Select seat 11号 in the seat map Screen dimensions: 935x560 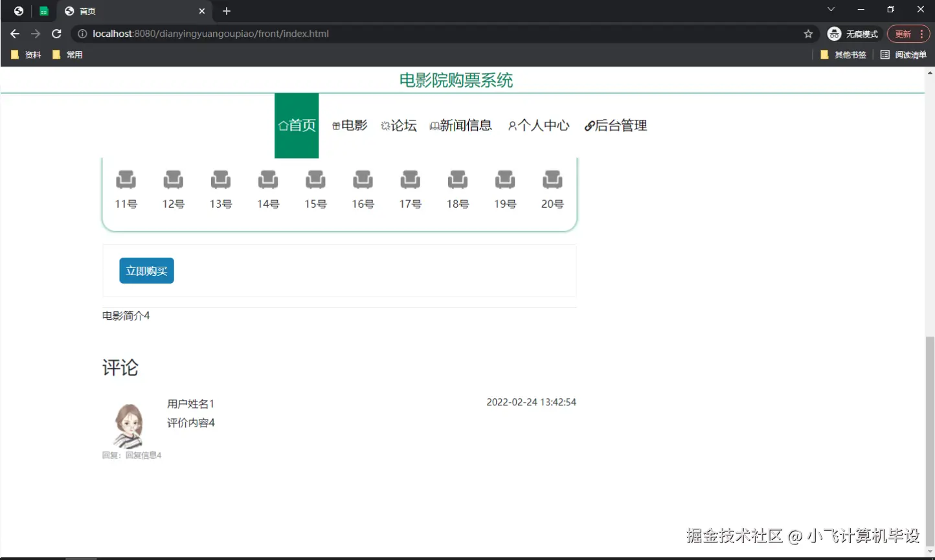click(126, 180)
